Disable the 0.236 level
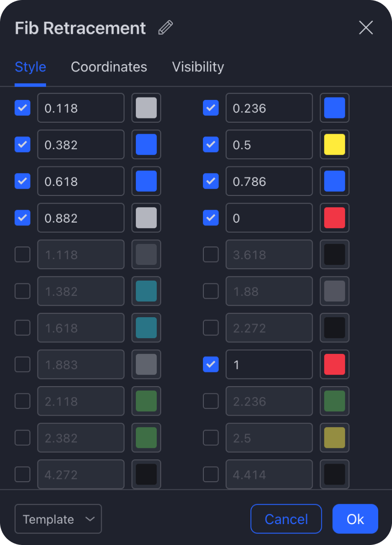 pos(210,108)
